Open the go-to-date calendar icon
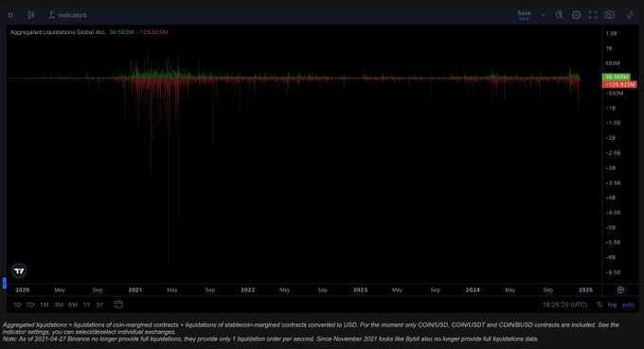Viewport: 644px width, 349px height. pyautogui.click(x=118, y=305)
